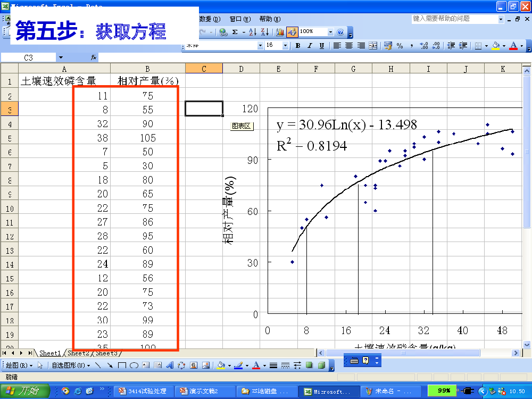The image size is (532, 399).
Task: Open the 数据 (Data) menu
Action: coord(210,19)
